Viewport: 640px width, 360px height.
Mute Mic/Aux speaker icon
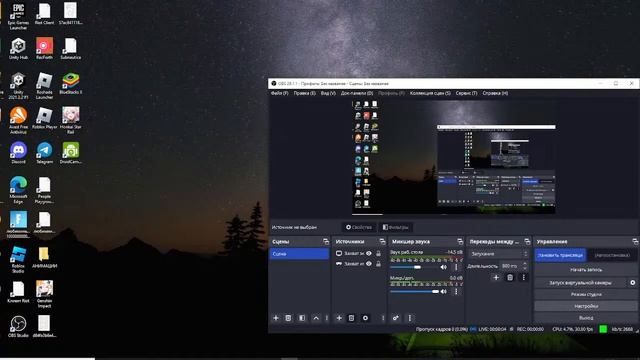(444, 291)
